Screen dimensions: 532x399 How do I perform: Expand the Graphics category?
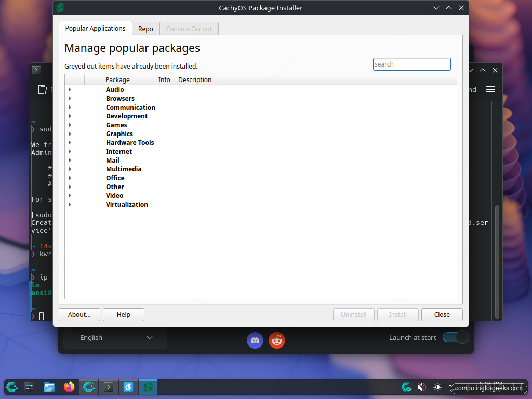coord(70,134)
